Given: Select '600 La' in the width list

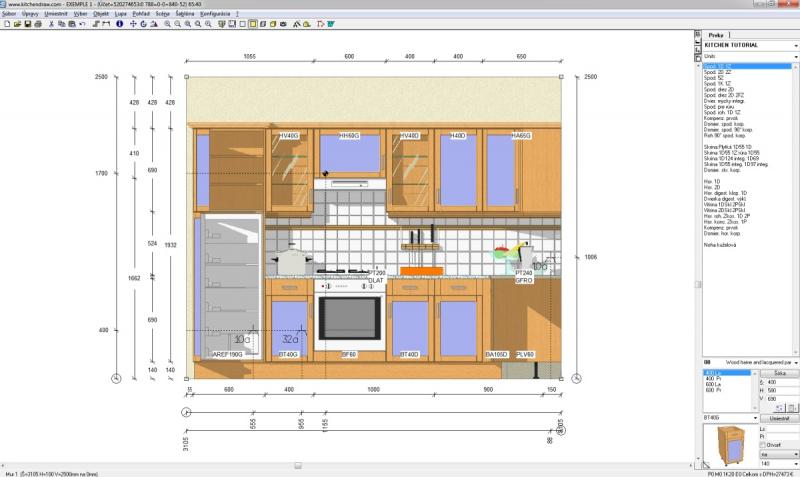Looking at the screenshot, I should 713,384.
